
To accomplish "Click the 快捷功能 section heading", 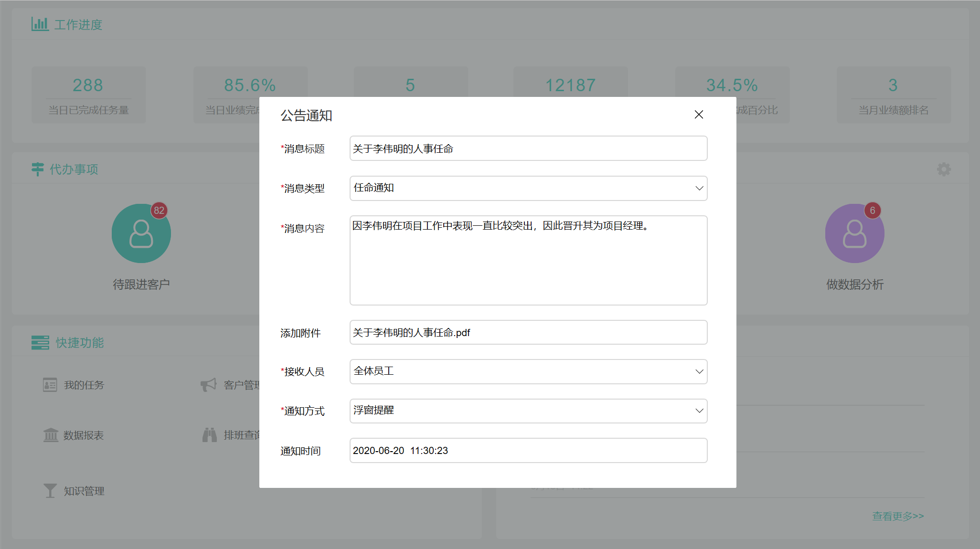I will 80,343.
